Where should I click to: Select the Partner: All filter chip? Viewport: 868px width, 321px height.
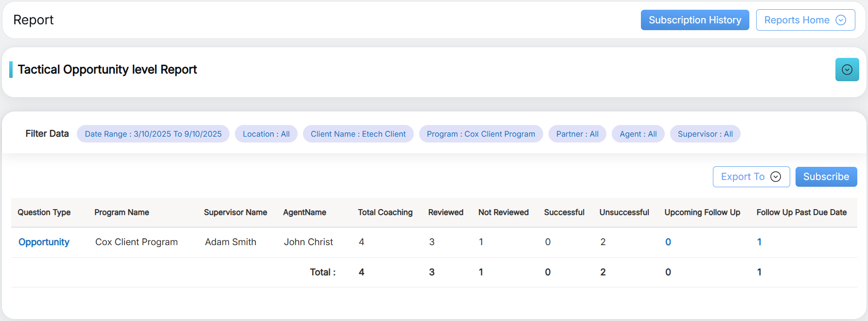[x=577, y=134]
